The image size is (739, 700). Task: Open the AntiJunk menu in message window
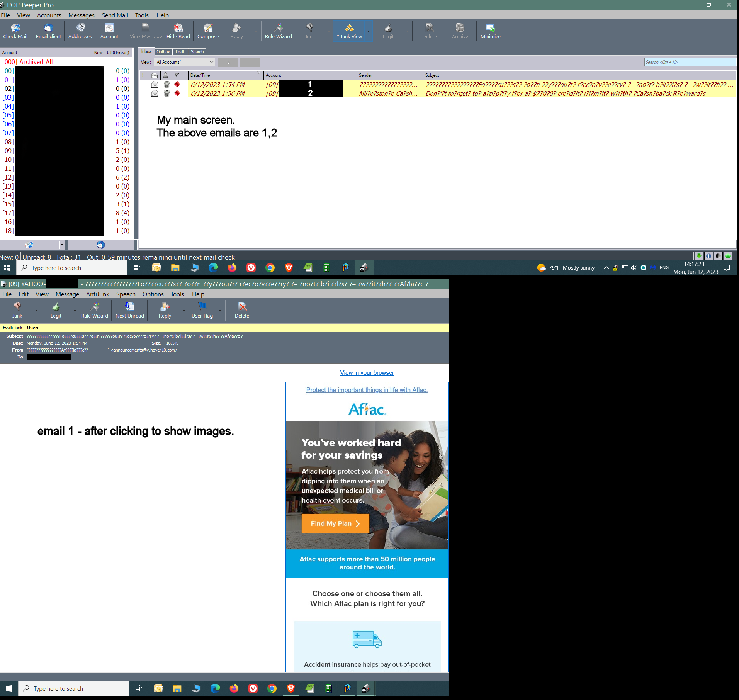(98, 294)
